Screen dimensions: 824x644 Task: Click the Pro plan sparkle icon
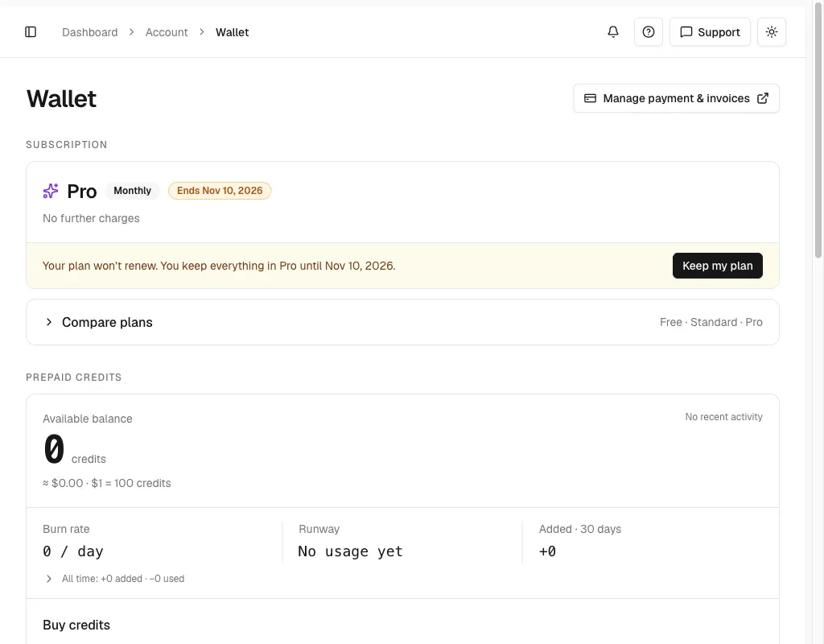pos(51,191)
